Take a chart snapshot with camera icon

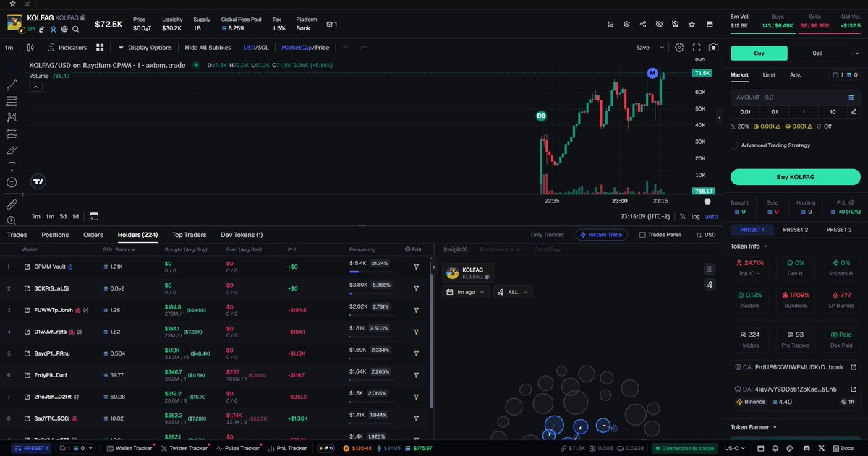pos(714,48)
